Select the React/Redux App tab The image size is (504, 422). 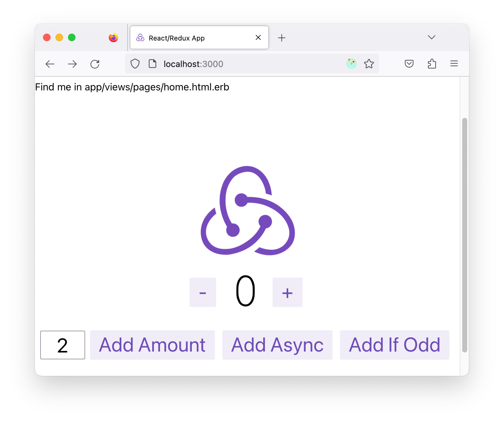click(x=187, y=38)
